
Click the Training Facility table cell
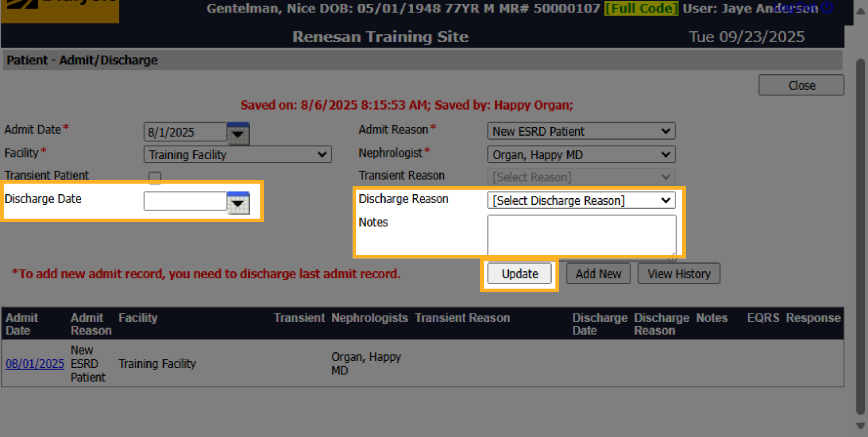(157, 364)
